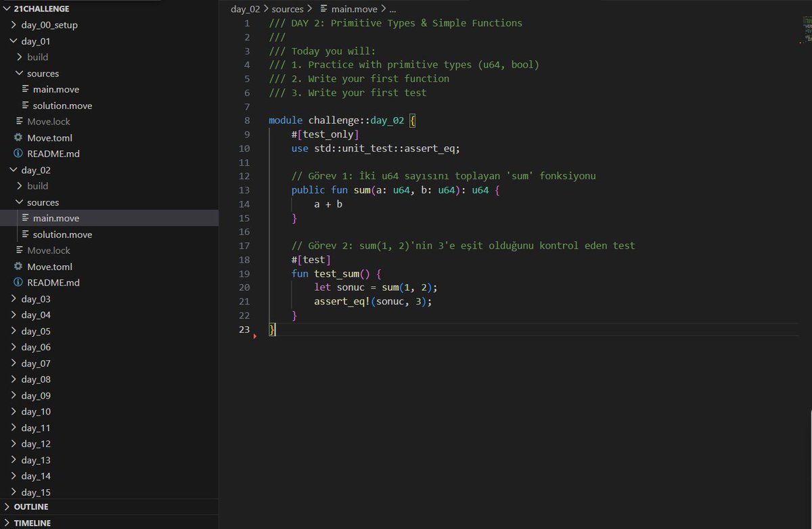Open the day_14 folder

[36, 476]
